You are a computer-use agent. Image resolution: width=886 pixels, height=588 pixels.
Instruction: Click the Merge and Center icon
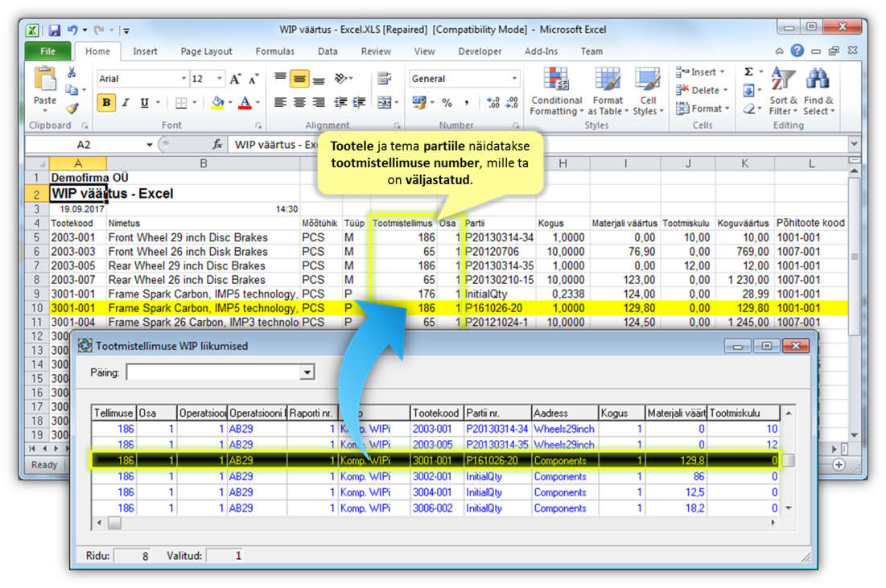(x=384, y=103)
